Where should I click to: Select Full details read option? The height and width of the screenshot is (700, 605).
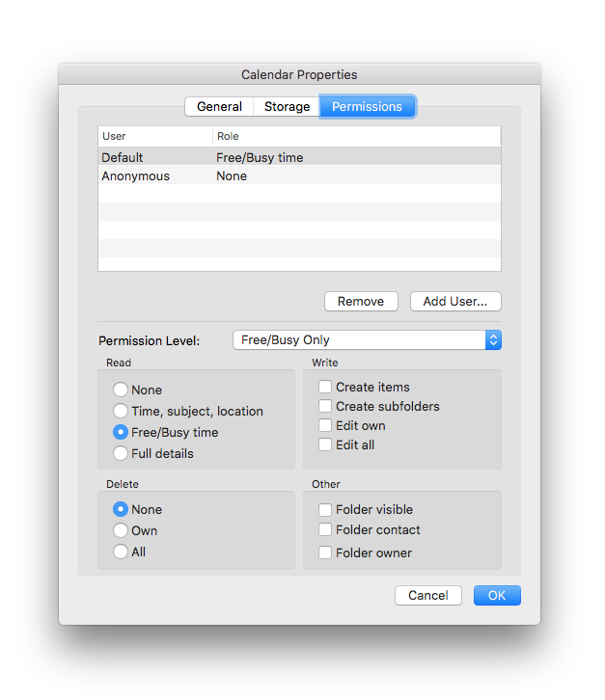pyautogui.click(x=121, y=453)
